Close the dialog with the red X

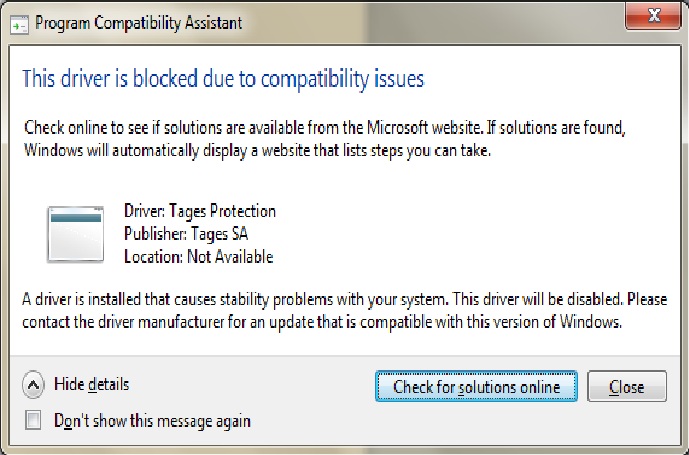pos(653,16)
